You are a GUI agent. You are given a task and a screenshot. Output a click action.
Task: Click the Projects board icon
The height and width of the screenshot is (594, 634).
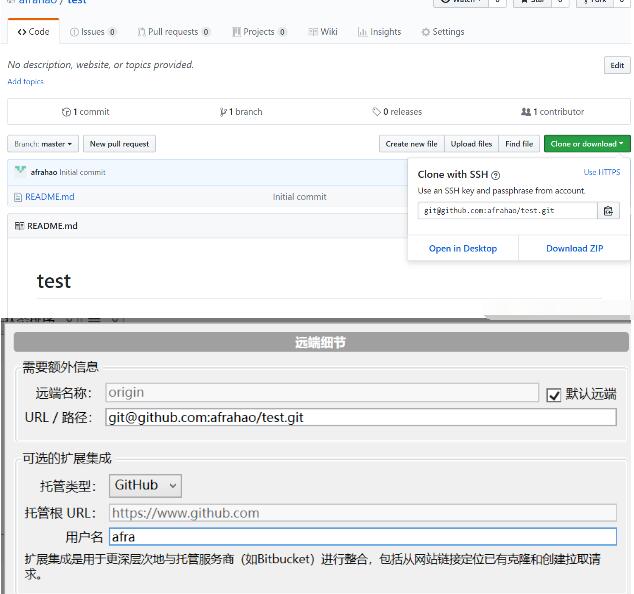(237, 32)
